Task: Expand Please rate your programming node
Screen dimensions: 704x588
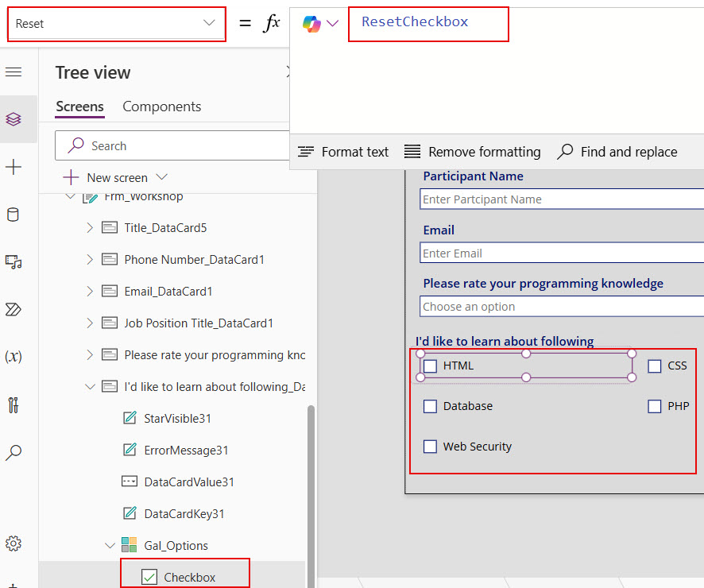Action: click(x=90, y=354)
